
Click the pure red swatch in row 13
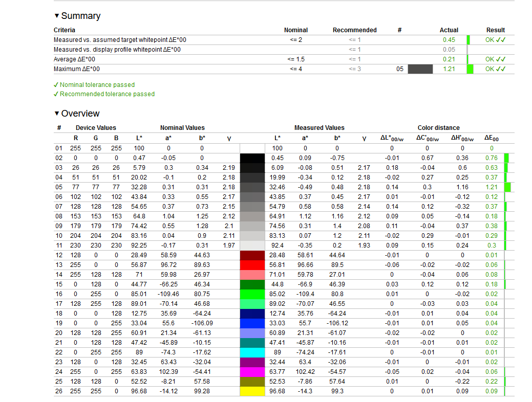[x=252, y=265]
